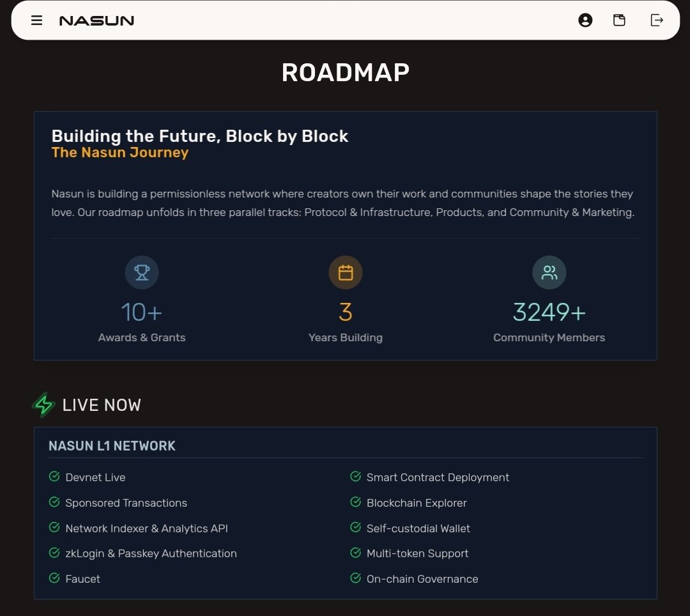Image resolution: width=690 pixels, height=616 pixels.
Task: Click the '3249+' members statistic
Action: pyautogui.click(x=549, y=312)
